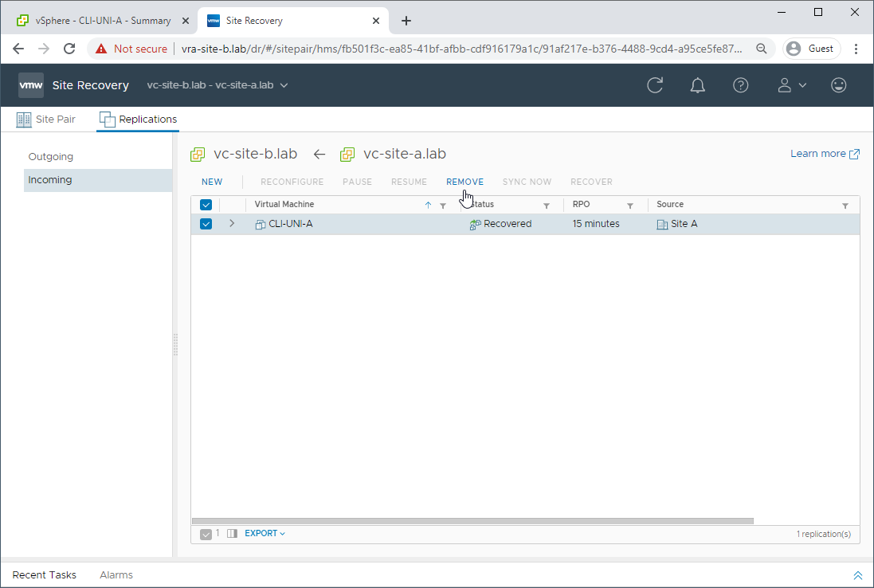The image size is (874, 588).
Task: Click the browser back arrow
Action: pyautogui.click(x=18, y=49)
